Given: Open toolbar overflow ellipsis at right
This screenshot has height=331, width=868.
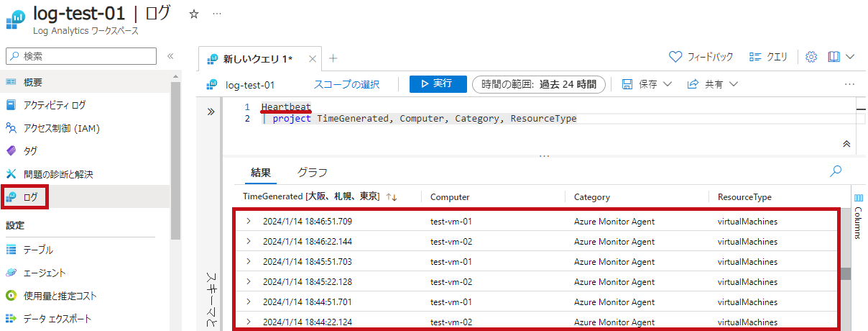Looking at the screenshot, I should click(x=849, y=84).
